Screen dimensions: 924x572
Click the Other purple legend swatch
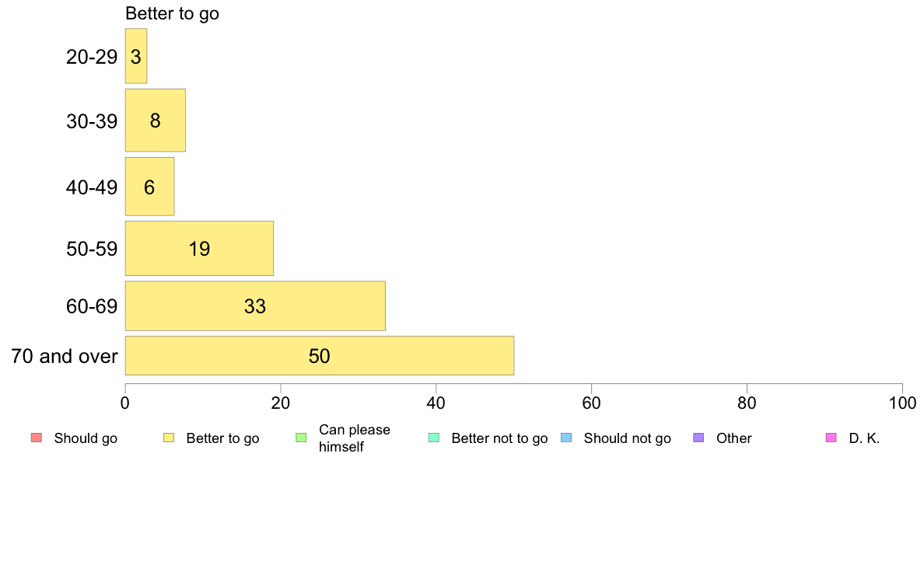tap(699, 438)
